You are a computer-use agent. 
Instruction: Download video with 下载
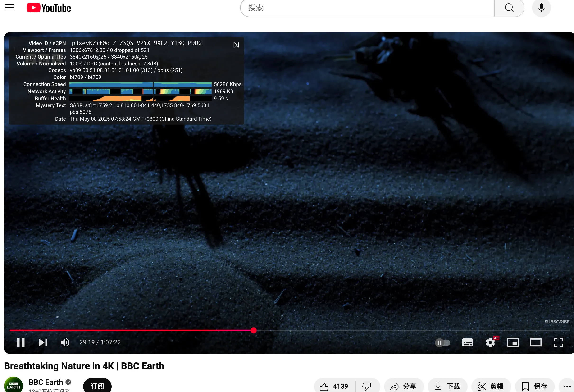pos(447,386)
